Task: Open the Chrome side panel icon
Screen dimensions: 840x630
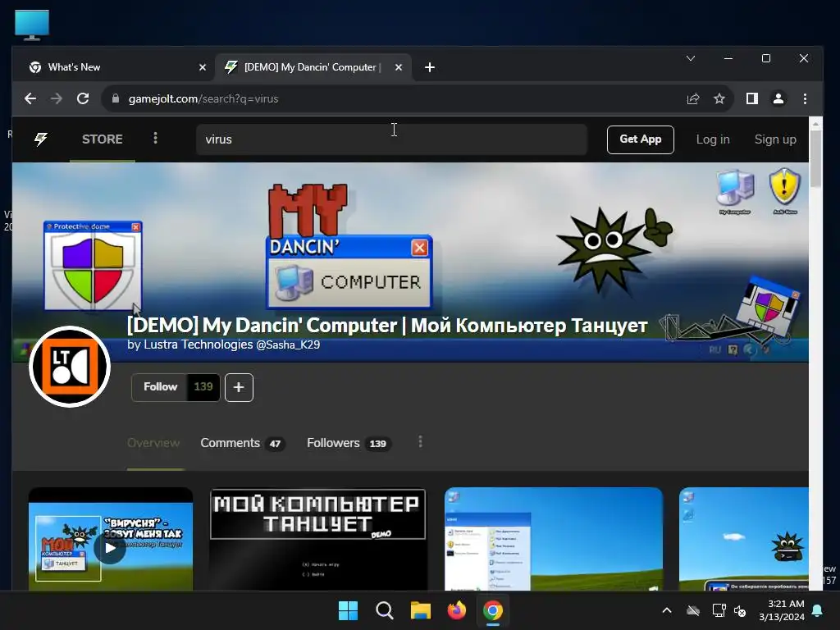Action: click(x=752, y=98)
